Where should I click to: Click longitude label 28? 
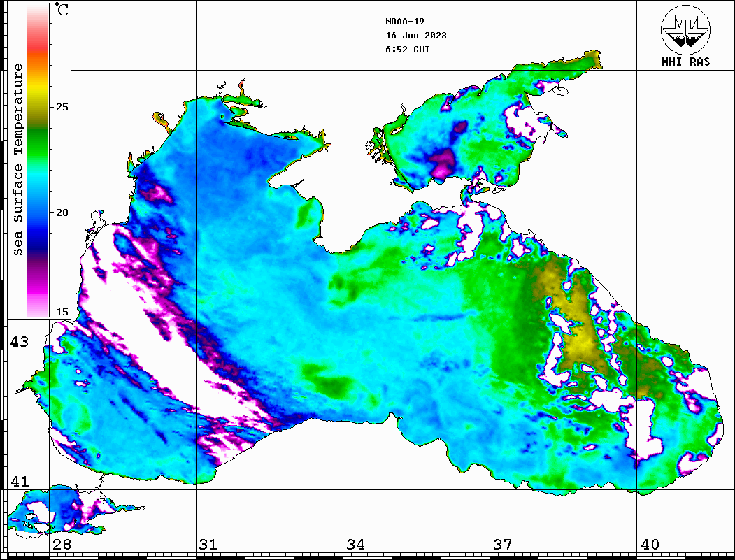tap(62, 545)
